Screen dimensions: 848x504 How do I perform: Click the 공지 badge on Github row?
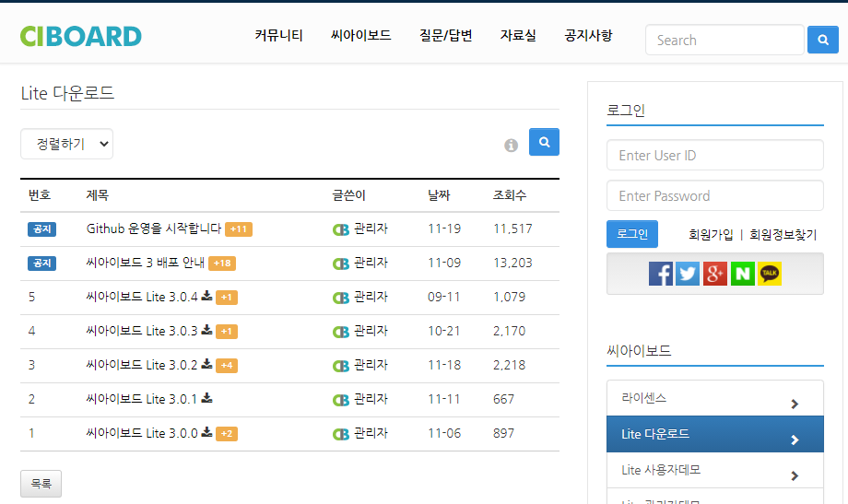[x=41, y=229]
